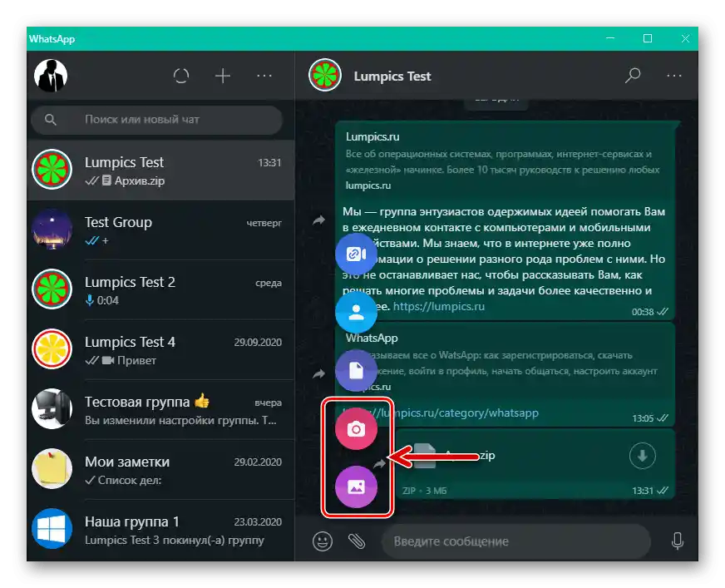The image size is (725, 588).
Task: Open the left panel menu dots
Action: pos(264,76)
